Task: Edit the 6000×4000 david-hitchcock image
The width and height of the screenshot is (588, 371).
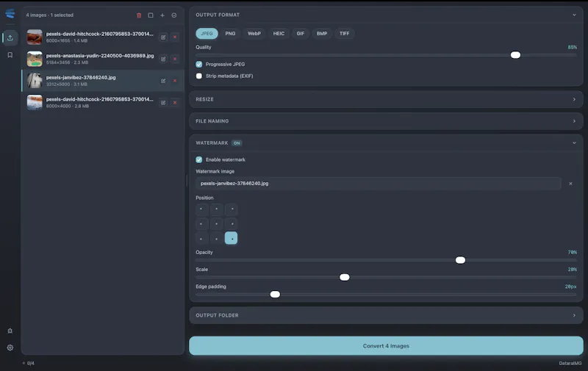Action: tap(163, 102)
